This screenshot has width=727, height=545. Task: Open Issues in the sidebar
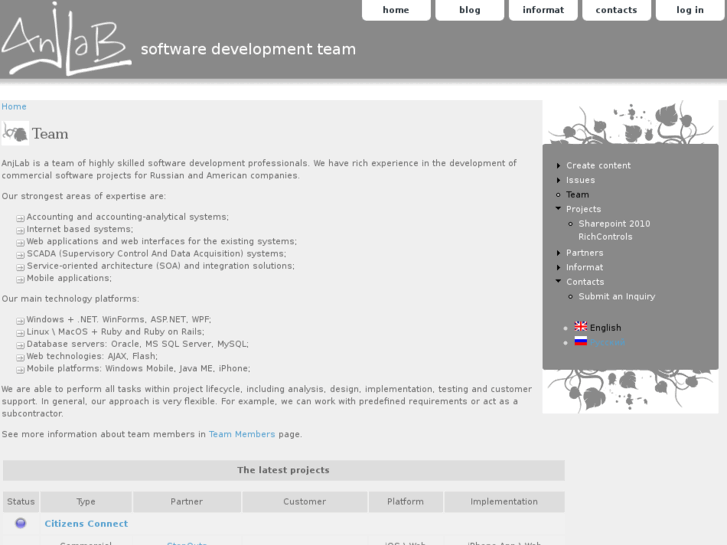580,180
